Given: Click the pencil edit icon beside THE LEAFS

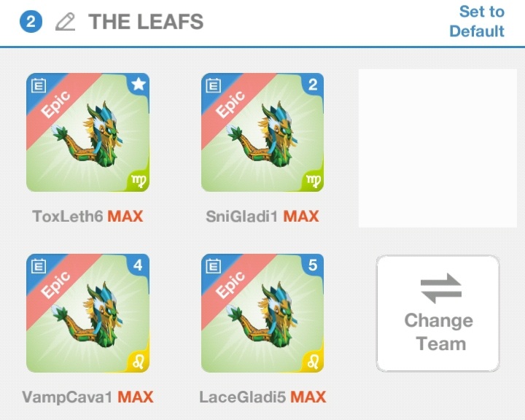Looking at the screenshot, I should tap(66, 22).
